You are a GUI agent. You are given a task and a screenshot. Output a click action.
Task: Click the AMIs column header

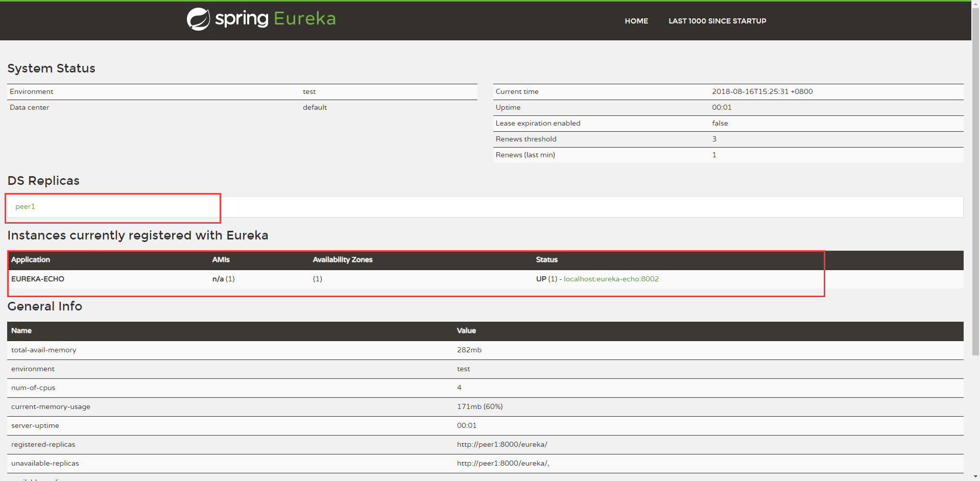coord(221,259)
